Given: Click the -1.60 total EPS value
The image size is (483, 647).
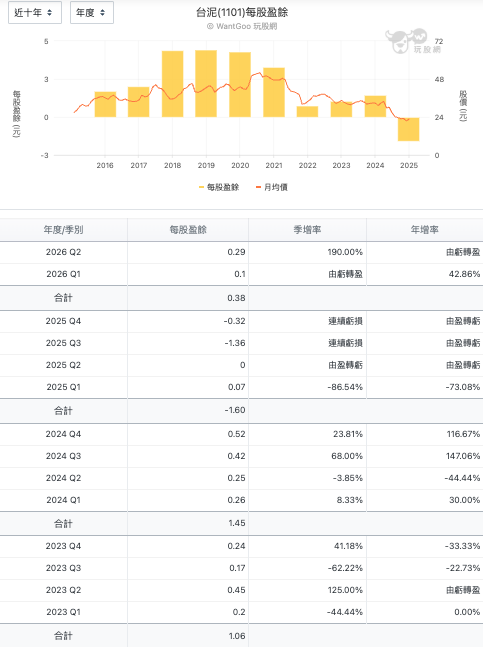Looking at the screenshot, I should pos(235,410).
